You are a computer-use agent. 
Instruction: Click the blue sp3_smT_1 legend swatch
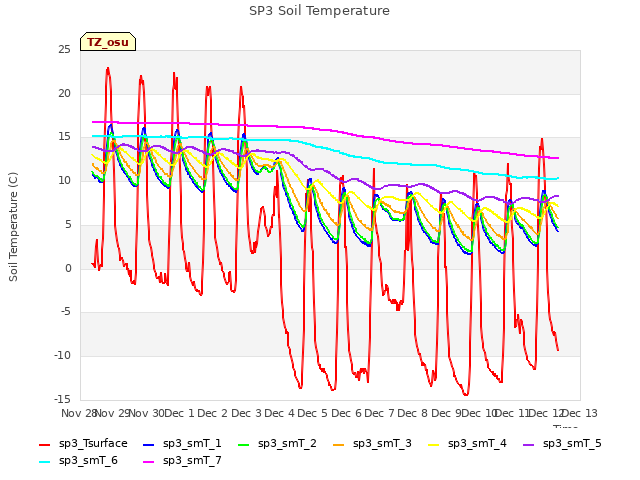coord(149,445)
